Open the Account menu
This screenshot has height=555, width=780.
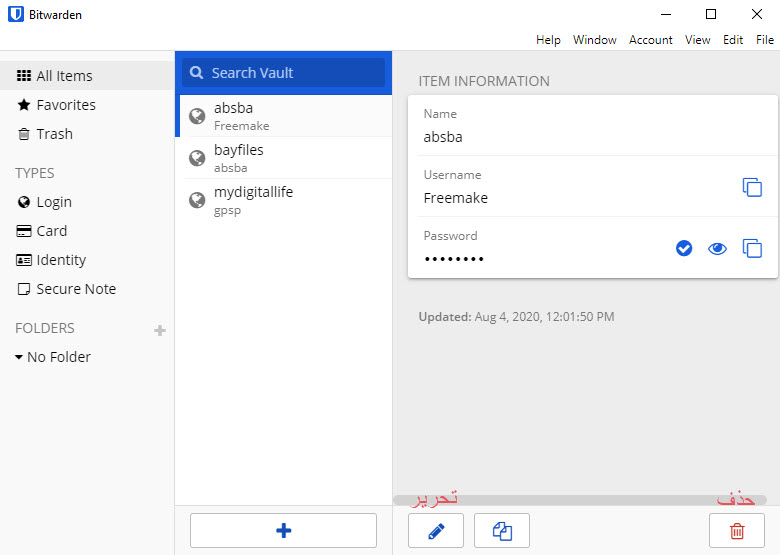tap(651, 40)
